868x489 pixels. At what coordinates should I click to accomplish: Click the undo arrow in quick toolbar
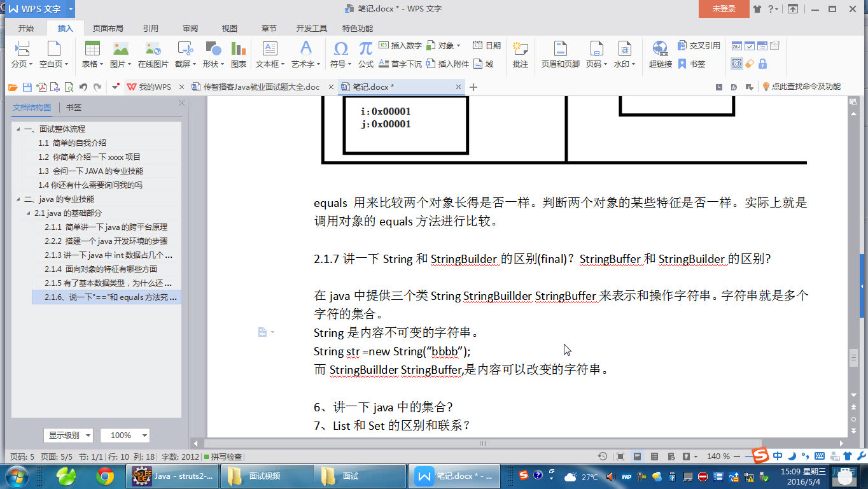pyautogui.click(x=83, y=87)
